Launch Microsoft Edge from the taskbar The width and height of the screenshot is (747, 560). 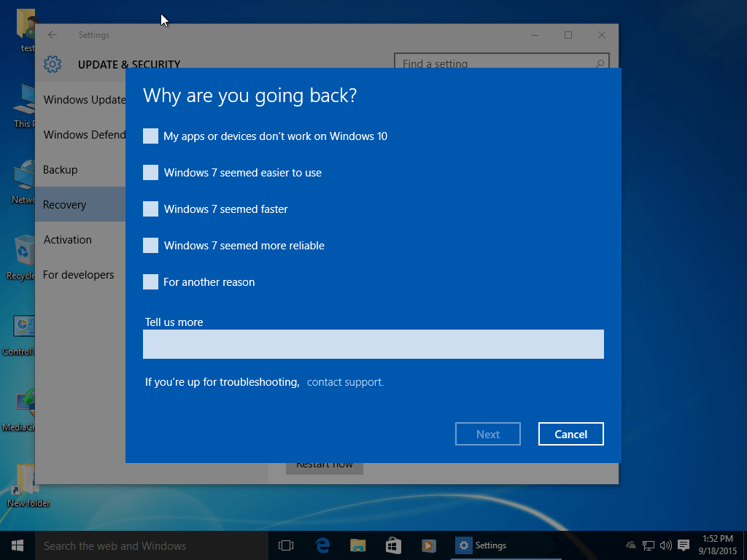tap(322, 545)
